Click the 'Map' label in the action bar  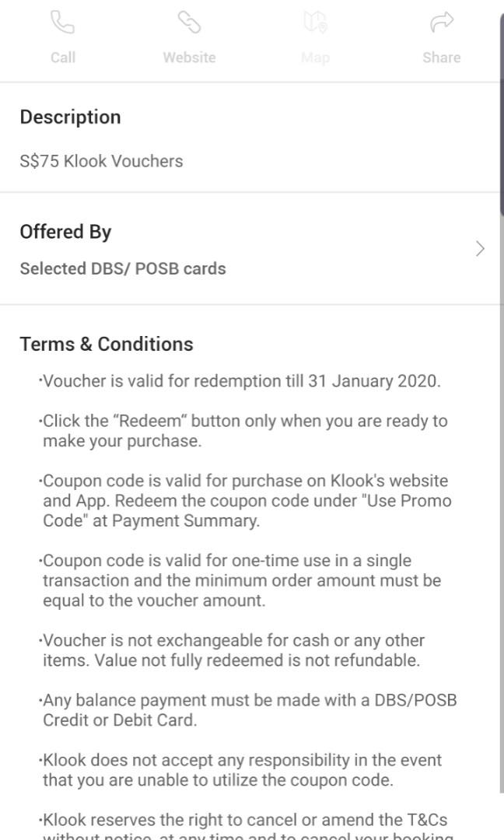[315, 57]
